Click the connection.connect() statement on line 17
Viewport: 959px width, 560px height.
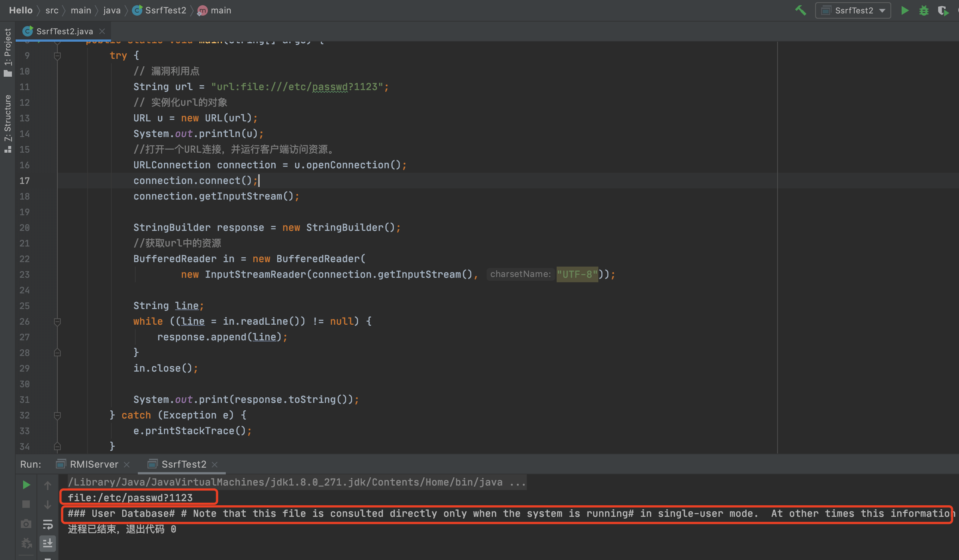point(195,180)
